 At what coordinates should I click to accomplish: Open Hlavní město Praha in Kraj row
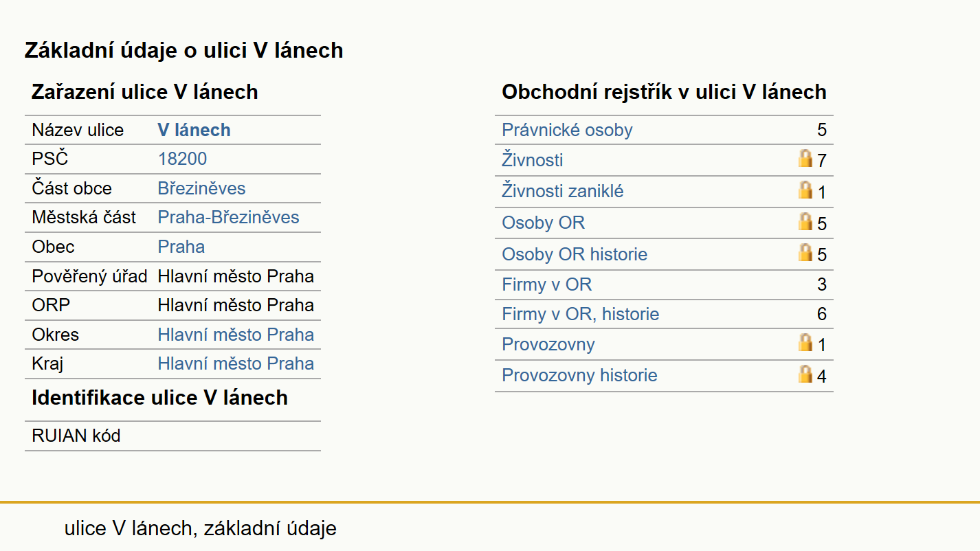click(236, 363)
